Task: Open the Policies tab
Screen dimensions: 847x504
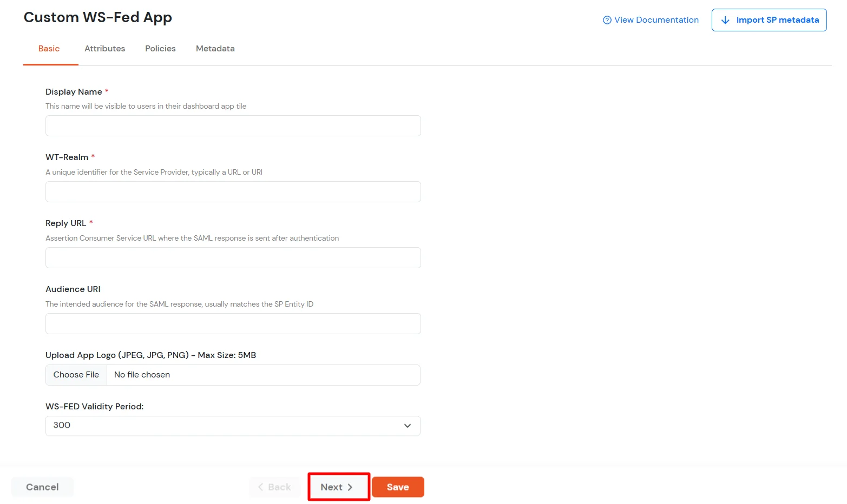Action: coord(160,49)
